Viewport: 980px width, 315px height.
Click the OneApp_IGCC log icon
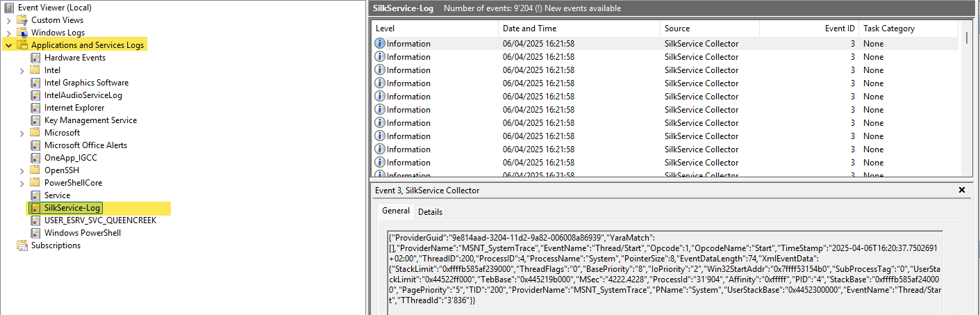pyautogui.click(x=36, y=158)
